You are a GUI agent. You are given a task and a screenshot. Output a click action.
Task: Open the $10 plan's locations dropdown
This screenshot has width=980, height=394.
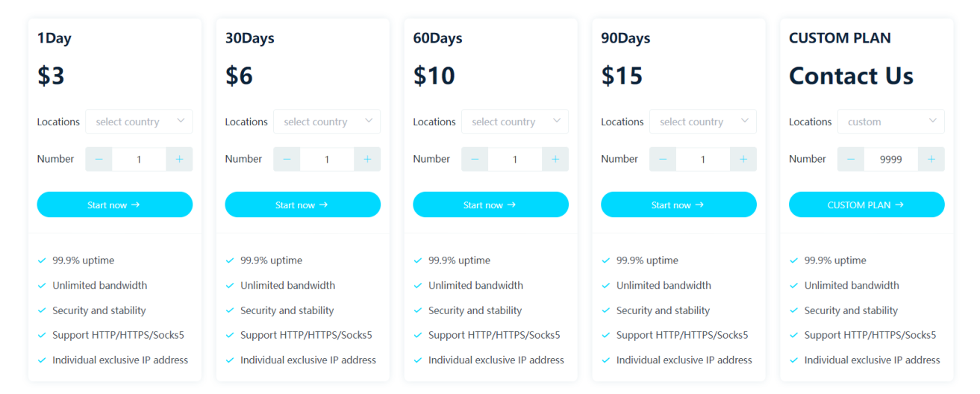pyautogui.click(x=515, y=122)
